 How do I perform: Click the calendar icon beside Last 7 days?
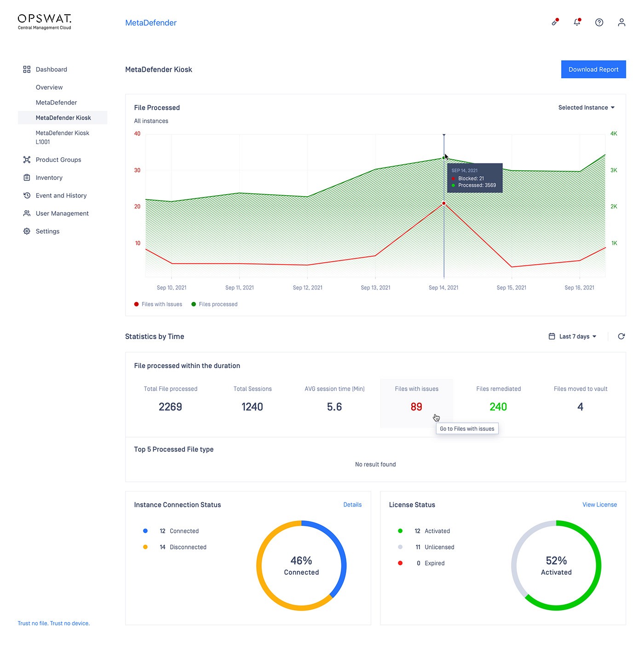552,336
